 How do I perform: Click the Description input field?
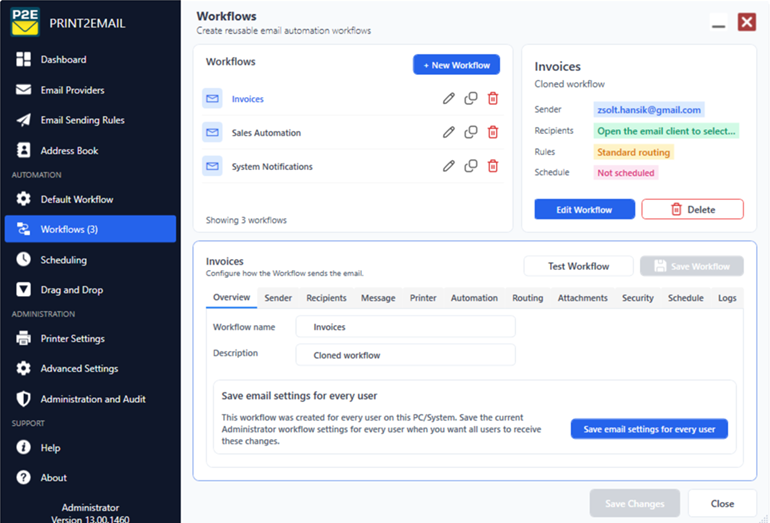[405, 355]
